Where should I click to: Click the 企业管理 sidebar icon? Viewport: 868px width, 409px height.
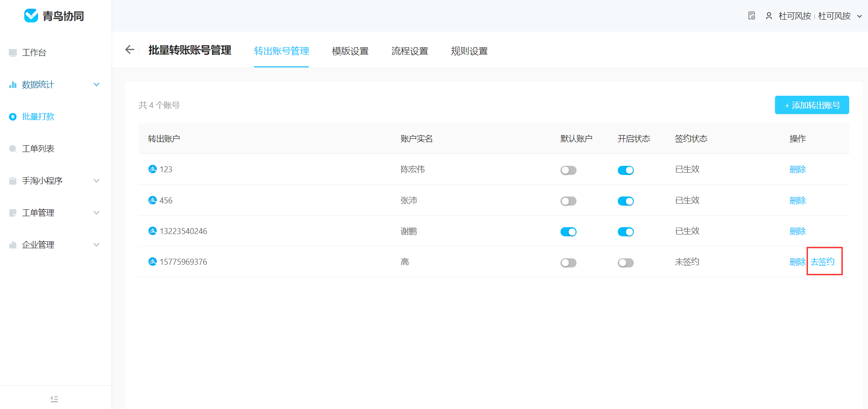(x=13, y=245)
